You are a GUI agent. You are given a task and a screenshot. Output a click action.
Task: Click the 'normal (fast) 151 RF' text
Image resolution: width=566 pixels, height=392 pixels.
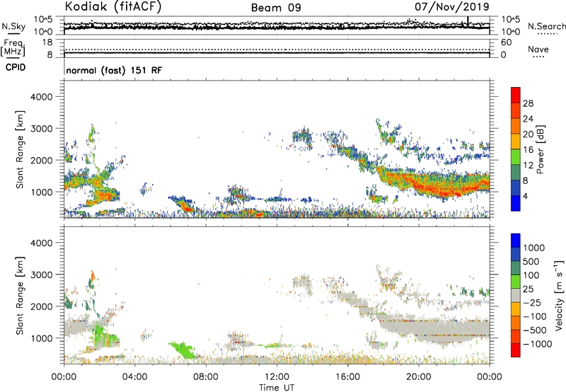(114, 70)
